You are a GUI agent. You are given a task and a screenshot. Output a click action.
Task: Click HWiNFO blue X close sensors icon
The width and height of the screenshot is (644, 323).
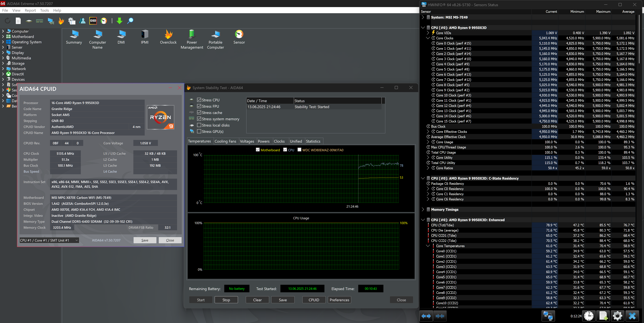click(x=632, y=316)
